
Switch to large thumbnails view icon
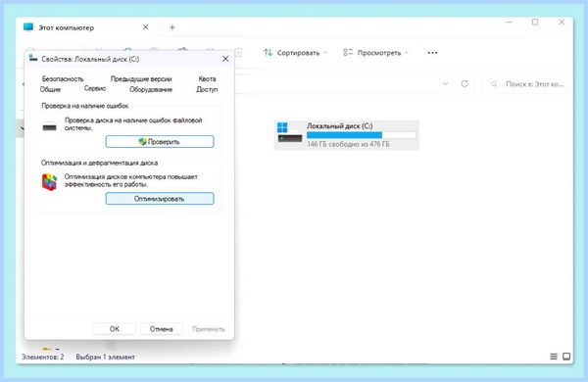pyautogui.click(x=566, y=357)
